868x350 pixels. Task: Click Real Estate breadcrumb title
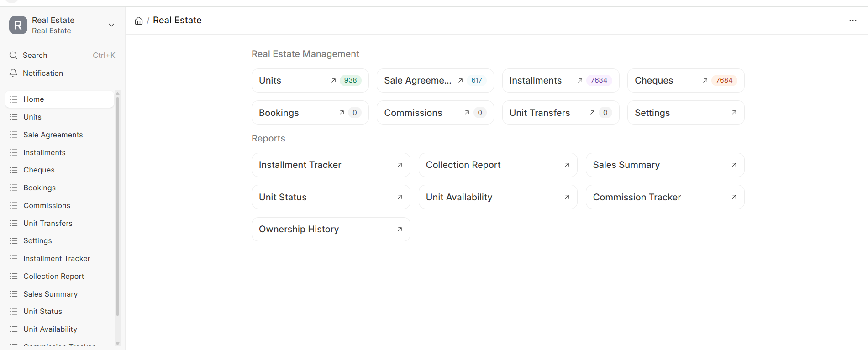pos(177,21)
